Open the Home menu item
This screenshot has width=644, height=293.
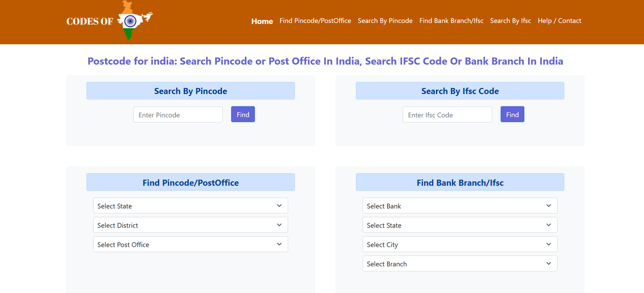tap(262, 21)
